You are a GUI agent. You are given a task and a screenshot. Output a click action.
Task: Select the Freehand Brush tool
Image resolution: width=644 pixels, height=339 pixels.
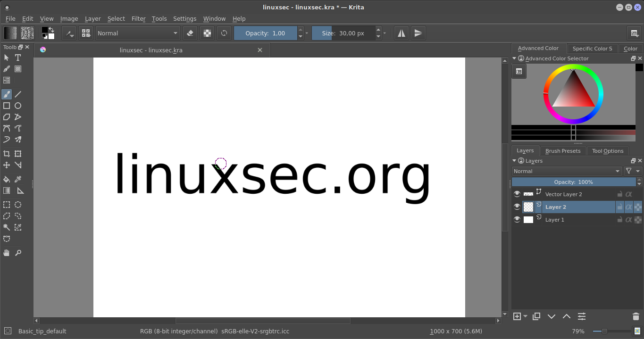[x=7, y=94]
